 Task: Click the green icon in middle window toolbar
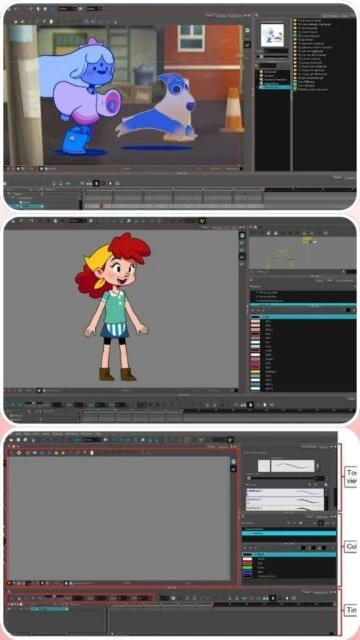point(202,221)
